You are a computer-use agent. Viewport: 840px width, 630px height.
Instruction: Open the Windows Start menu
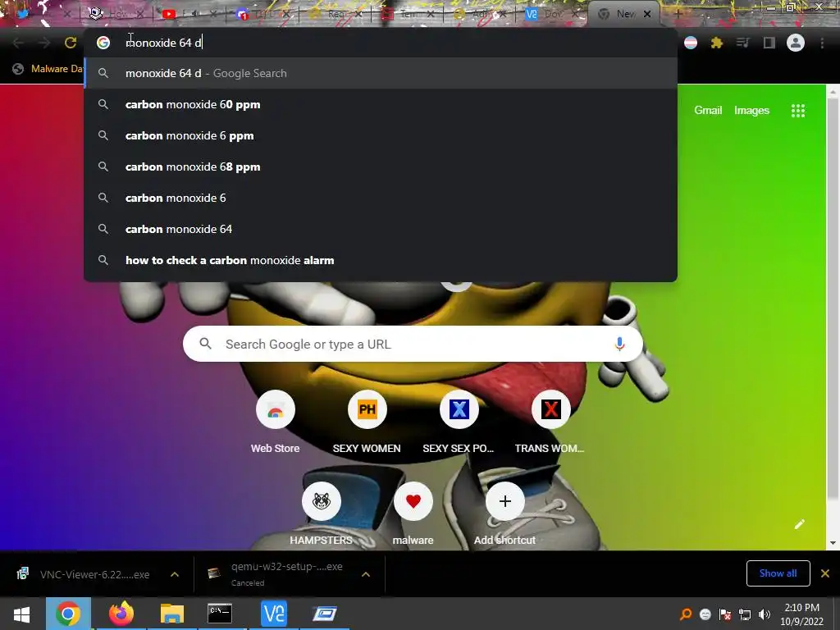(21, 614)
